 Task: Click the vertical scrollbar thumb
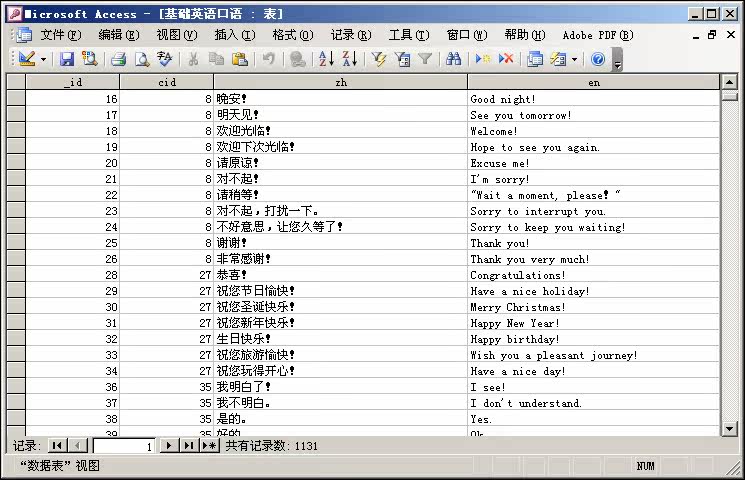click(729, 96)
